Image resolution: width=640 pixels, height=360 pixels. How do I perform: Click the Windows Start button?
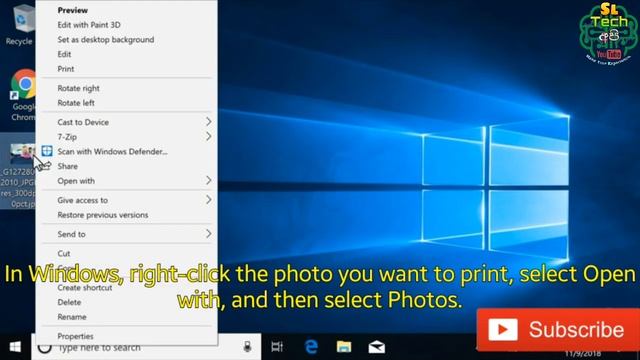click(15, 347)
